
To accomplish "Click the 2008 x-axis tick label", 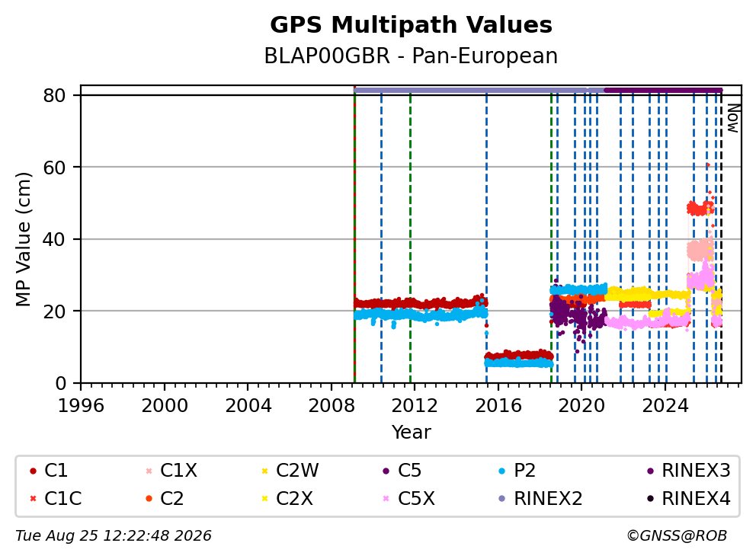I will point(332,406).
